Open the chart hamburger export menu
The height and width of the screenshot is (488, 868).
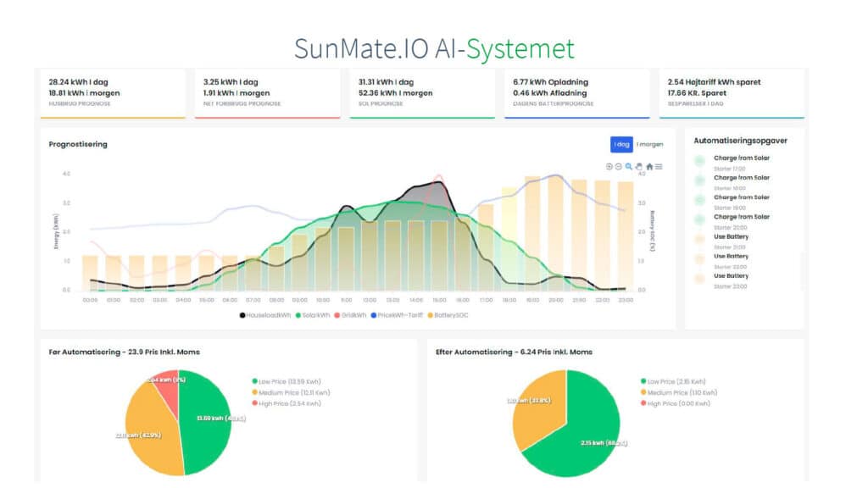[x=659, y=166]
